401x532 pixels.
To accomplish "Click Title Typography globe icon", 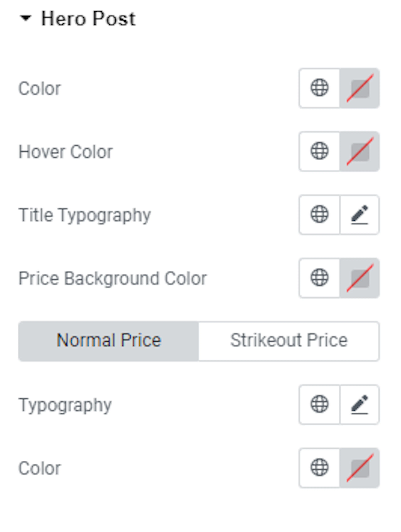I will point(319,215).
